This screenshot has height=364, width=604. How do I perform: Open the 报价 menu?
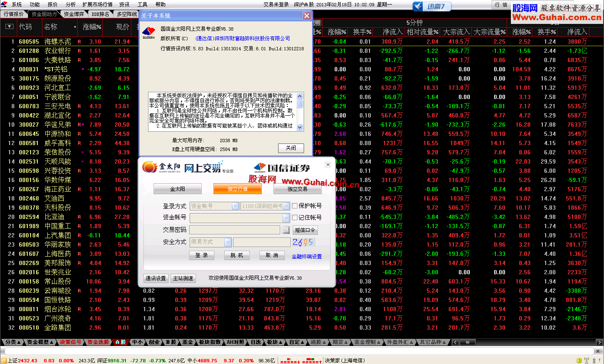52,4
